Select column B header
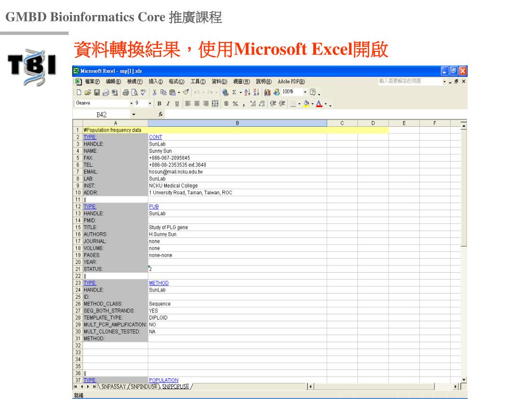This screenshot has height=399, width=532. click(x=237, y=123)
